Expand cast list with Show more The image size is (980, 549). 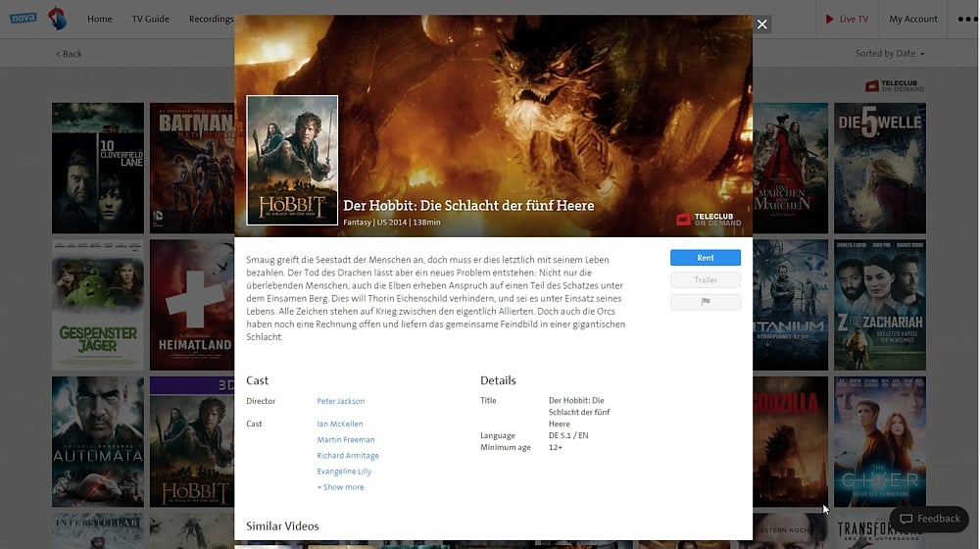click(340, 487)
